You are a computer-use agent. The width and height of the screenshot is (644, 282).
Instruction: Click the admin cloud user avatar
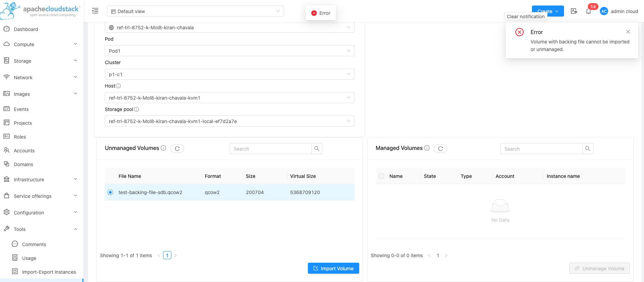(x=604, y=11)
